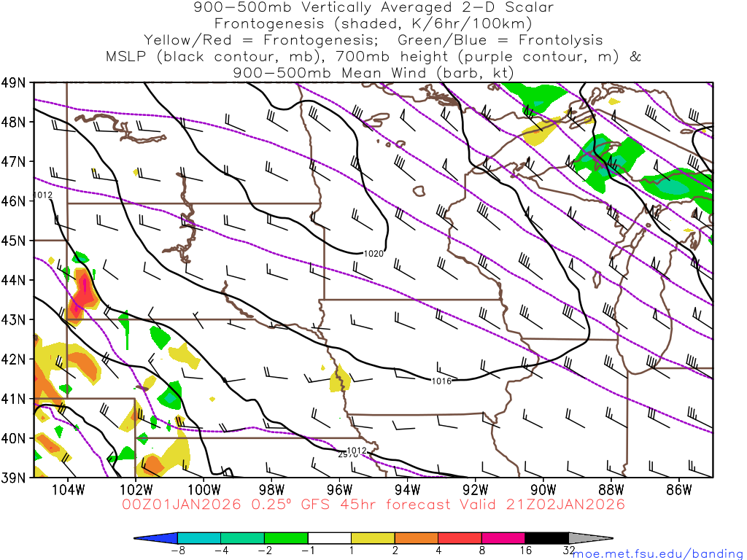Viewport: 747px width, 560px height.
Task: Click the forecast valid time text
Action: (x=373, y=505)
